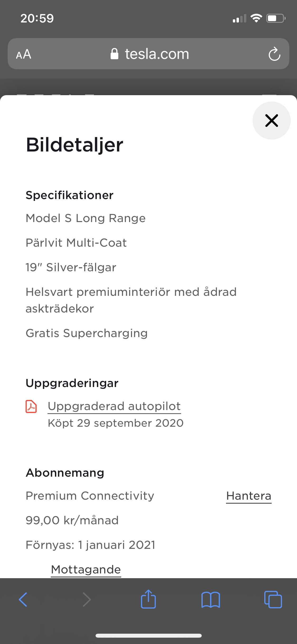Image resolution: width=297 pixels, height=644 pixels.
Task: Open the Mottagande receipt link
Action: coord(86,569)
